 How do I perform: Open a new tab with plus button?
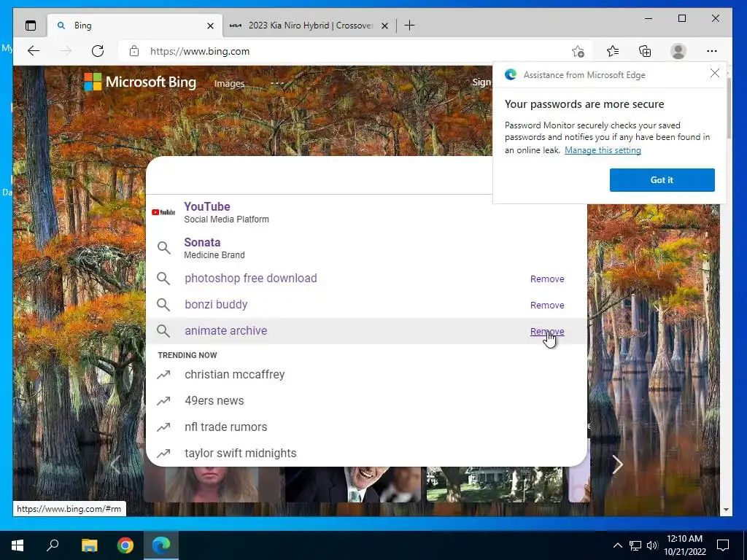tap(409, 26)
